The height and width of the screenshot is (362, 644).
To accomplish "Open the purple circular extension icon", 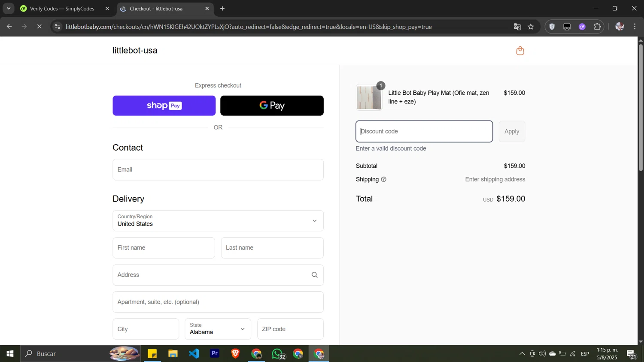I will (582, 27).
